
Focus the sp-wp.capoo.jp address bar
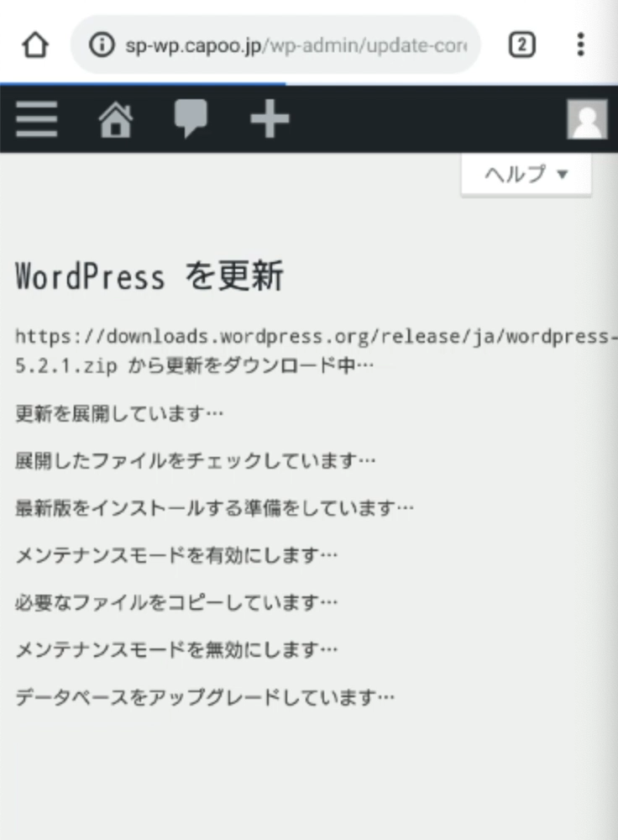pos(294,45)
